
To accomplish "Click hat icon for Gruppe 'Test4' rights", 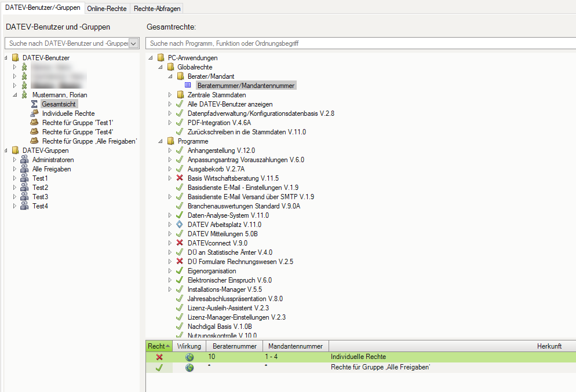I will coord(34,132).
